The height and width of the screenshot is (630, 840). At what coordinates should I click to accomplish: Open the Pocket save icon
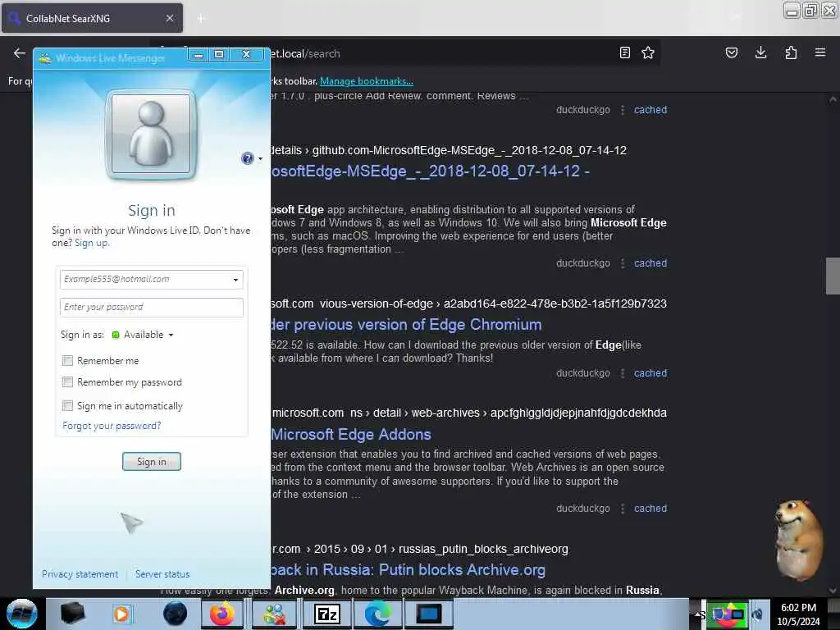[x=731, y=52]
